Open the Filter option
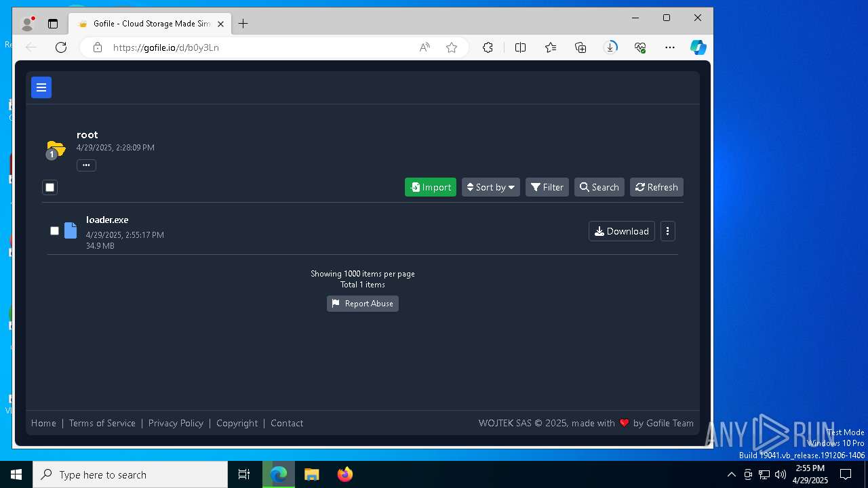 pyautogui.click(x=547, y=187)
